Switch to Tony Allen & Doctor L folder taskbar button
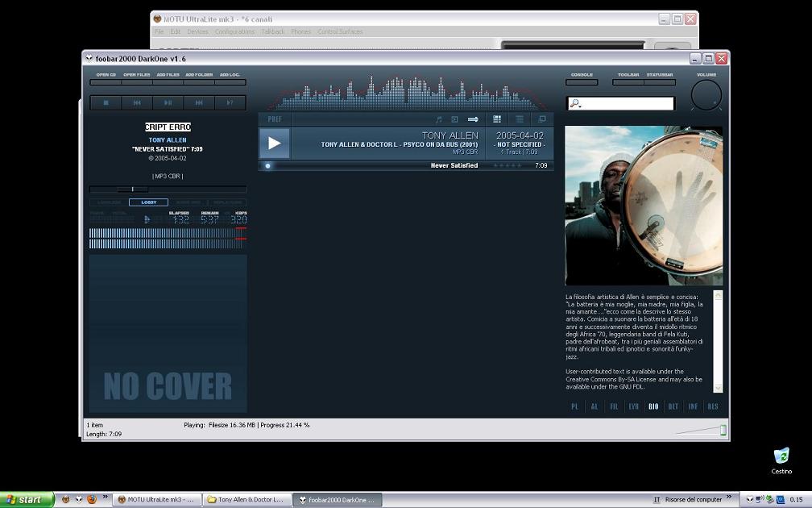Image resolution: width=812 pixels, height=508 pixels. click(x=246, y=500)
